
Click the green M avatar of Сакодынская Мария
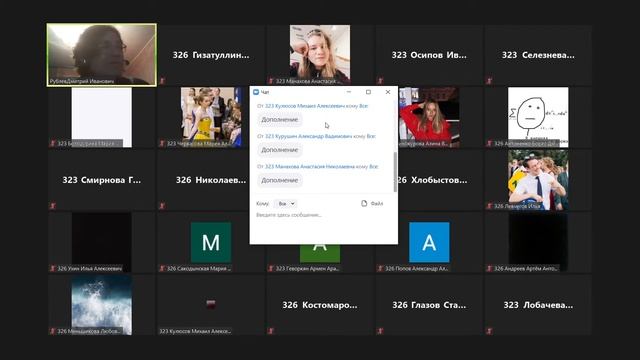(211, 242)
